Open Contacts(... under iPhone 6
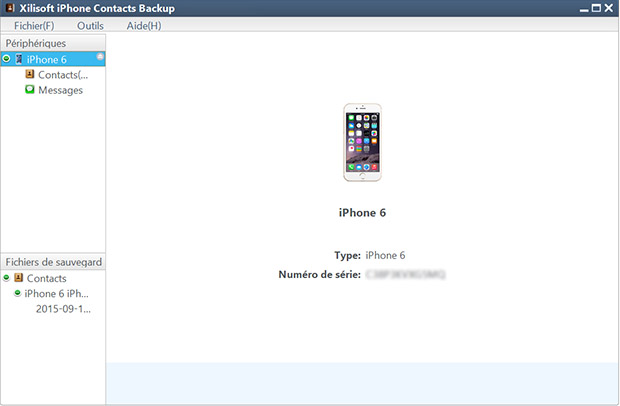 [x=63, y=75]
